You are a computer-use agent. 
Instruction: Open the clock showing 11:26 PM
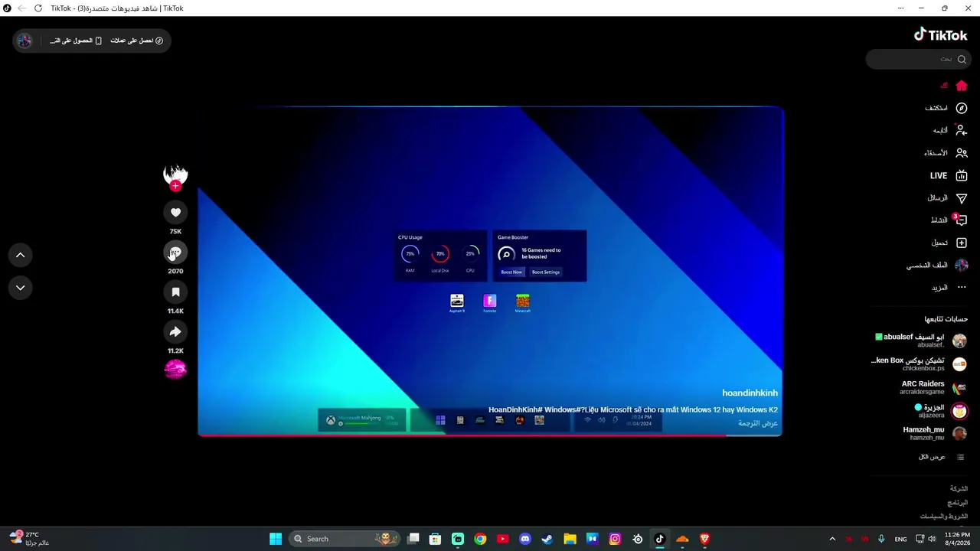tap(957, 539)
